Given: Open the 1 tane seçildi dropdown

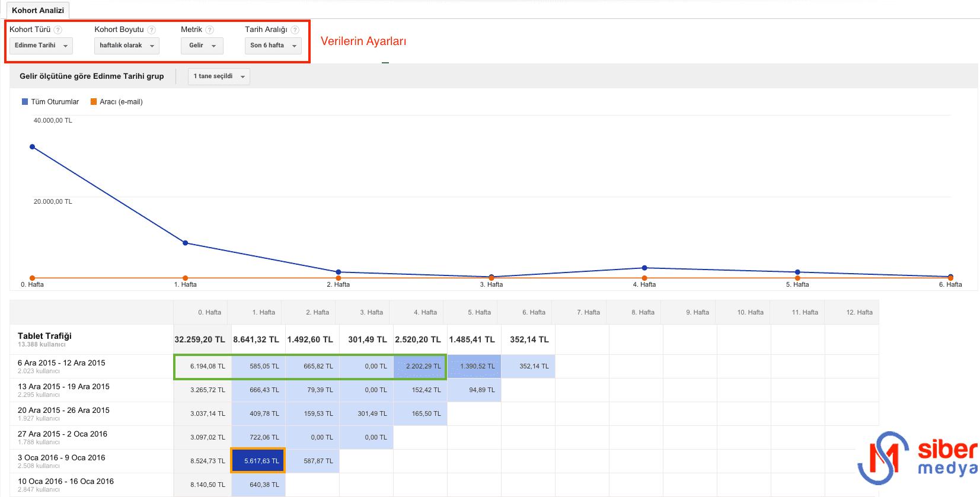Looking at the screenshot, I should tap(219, 76).
